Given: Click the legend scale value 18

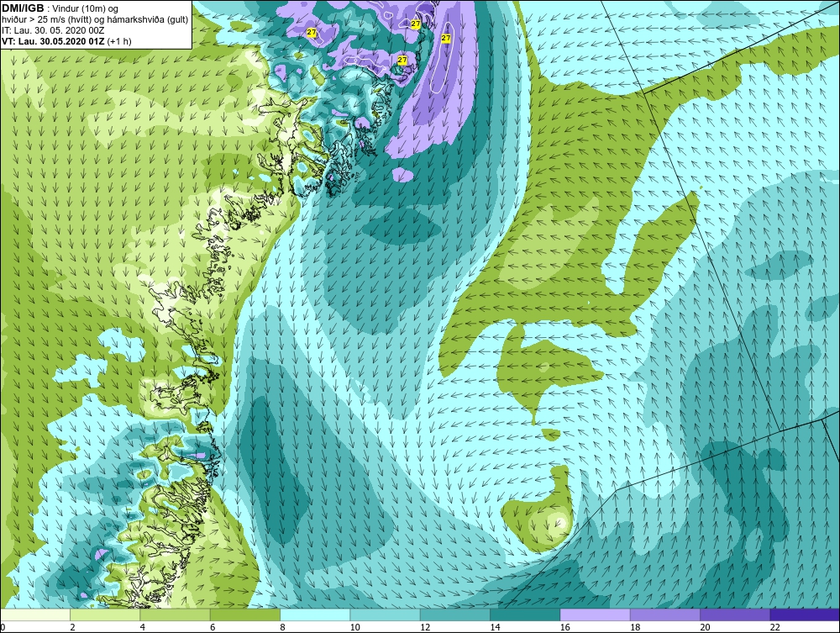Looking at the screenshot, I should pyautogui.click(x=635, y=628).
